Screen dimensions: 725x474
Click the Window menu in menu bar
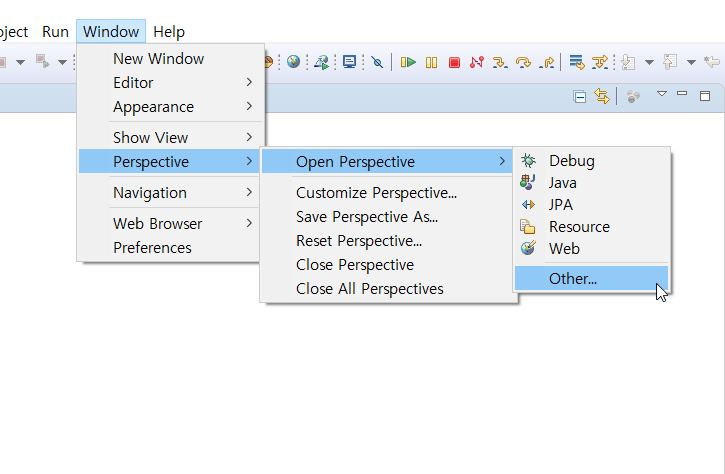pos(111,31)
